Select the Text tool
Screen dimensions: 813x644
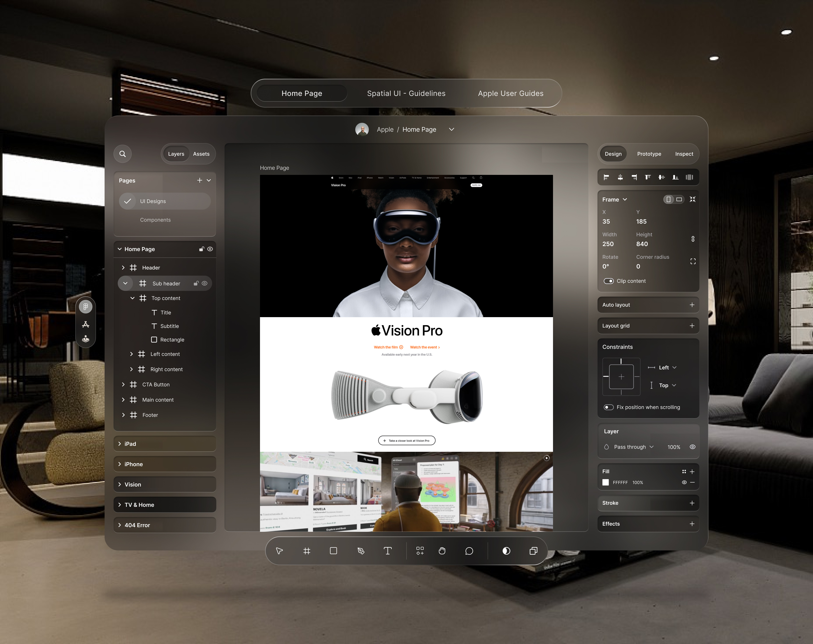click(388, 551)
